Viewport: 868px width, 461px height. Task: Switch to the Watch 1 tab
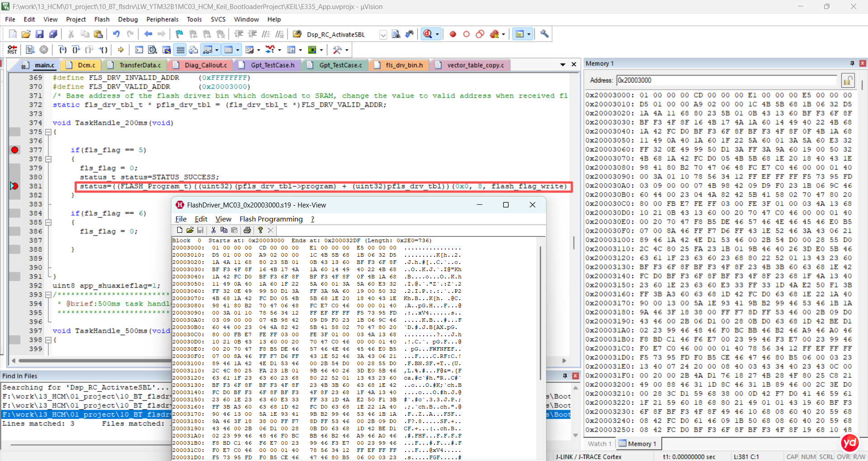599,444
